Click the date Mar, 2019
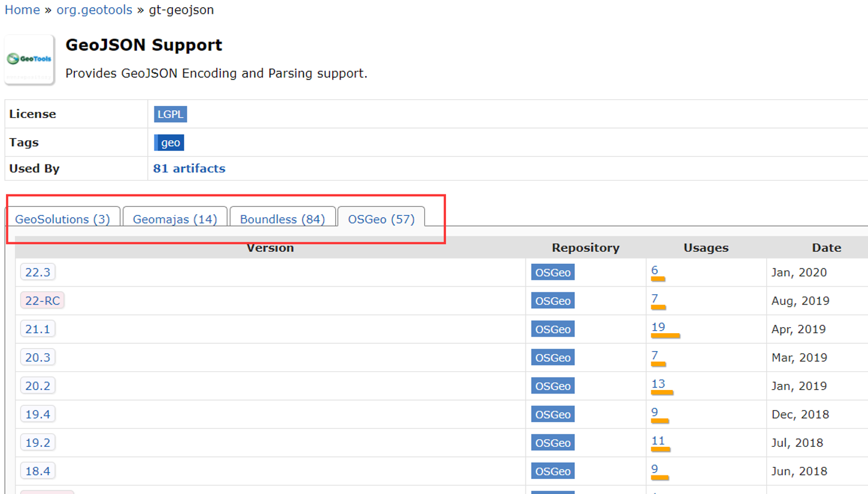 point(799,357)
